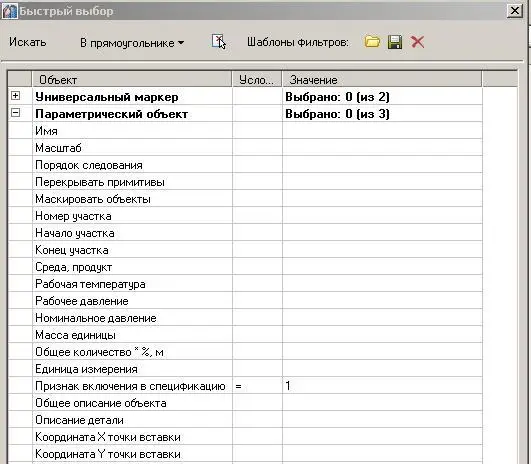The width and height of the screenshot is (531, 464).
Task: Click 'Выбрано: 0 (из 2)' value cell
Action: click(x=382, y=97)
